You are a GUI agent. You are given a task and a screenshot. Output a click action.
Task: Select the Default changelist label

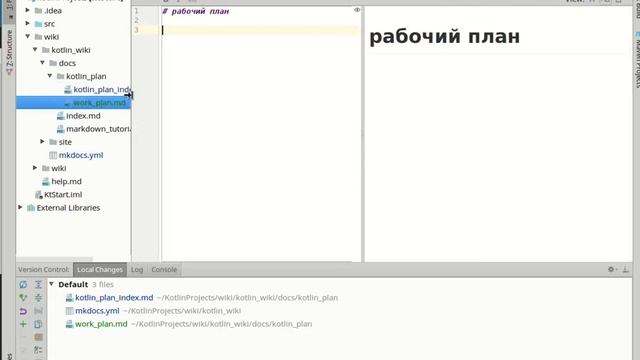click(73, 284)
